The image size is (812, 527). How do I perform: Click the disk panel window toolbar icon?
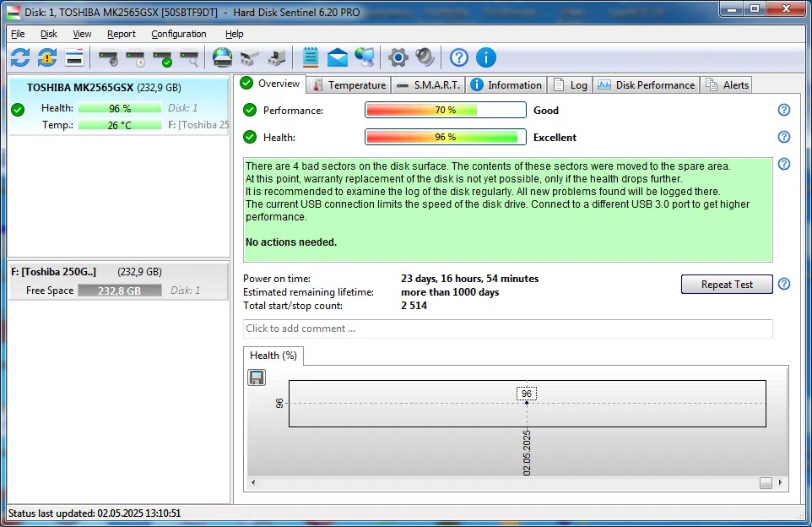click(x=74, y=57)
